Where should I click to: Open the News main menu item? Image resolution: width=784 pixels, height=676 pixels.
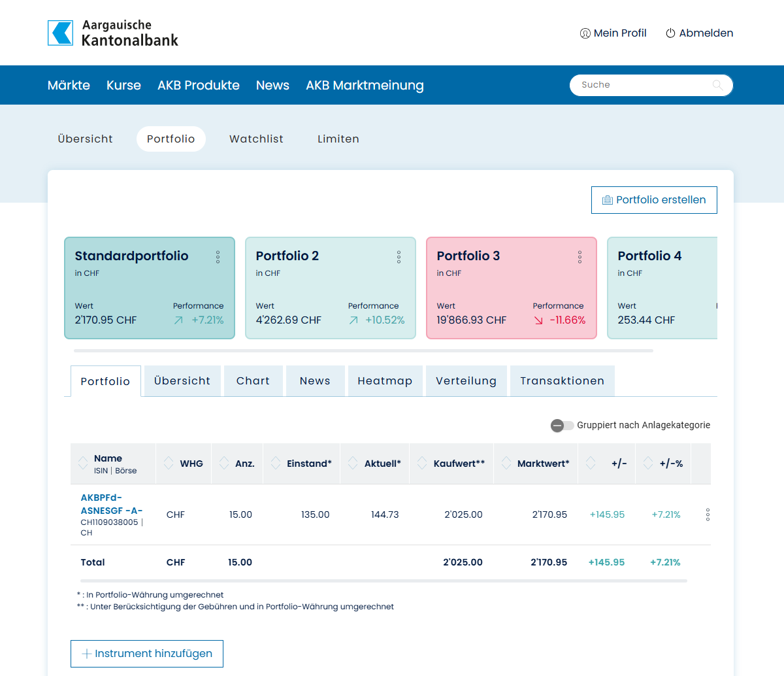272,85
